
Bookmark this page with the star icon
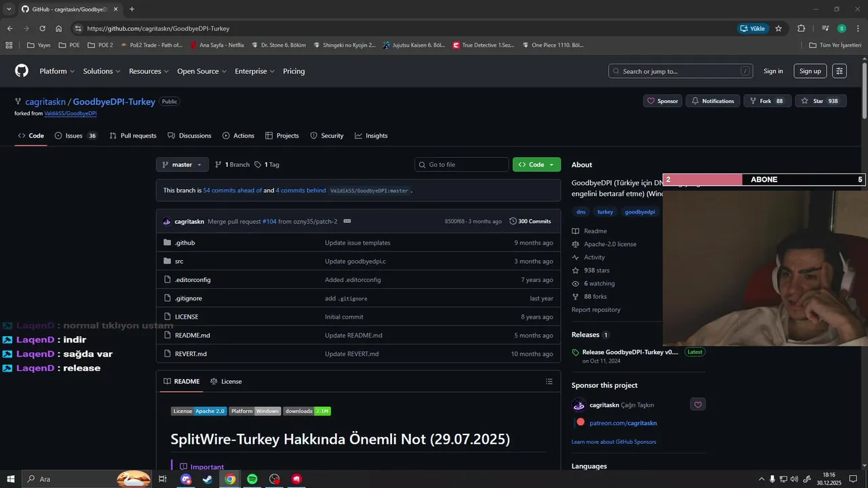[778, 28]
